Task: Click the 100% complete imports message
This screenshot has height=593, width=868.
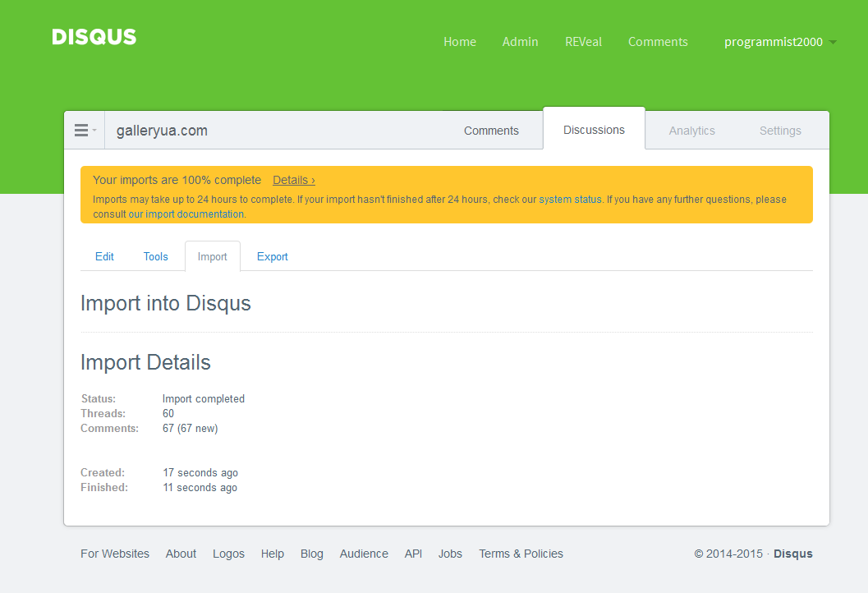Action: 177,180
